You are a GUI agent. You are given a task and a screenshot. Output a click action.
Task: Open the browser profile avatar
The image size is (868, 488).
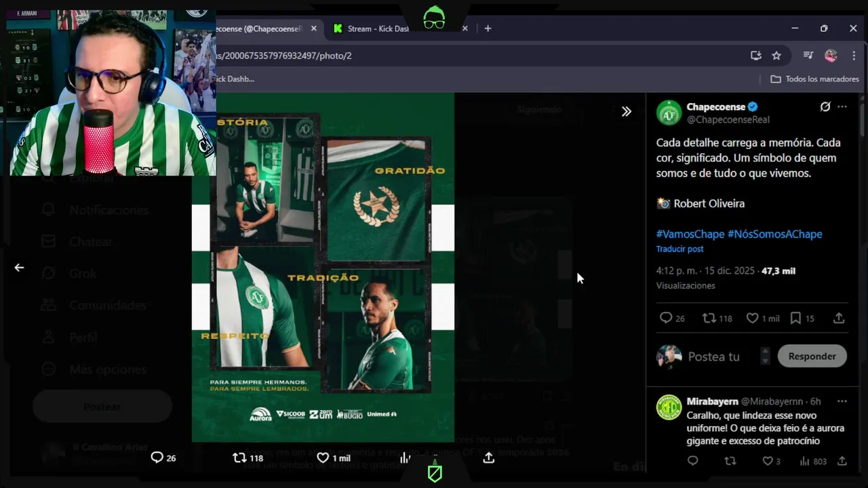(831, 56)
